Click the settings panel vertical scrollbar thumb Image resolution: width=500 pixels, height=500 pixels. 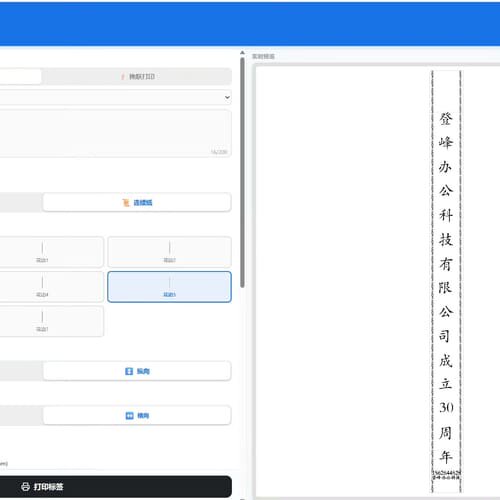coord(242,173)
